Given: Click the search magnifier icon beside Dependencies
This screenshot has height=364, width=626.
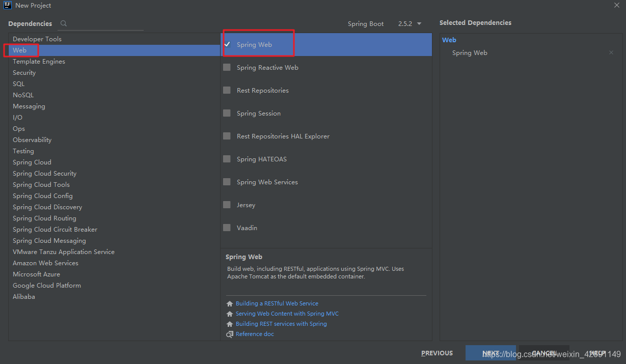Looking at the screenshot, I should (64, 23).
